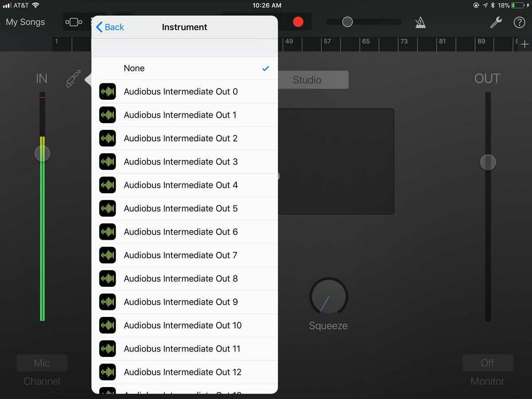Click the blue checkmark beside None
Viewport: 532px width, 399px height.
266,68
